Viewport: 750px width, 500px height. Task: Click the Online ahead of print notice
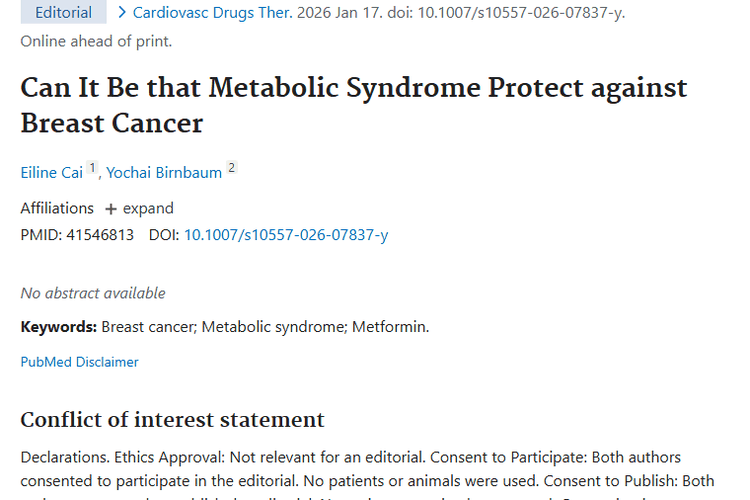96,41
